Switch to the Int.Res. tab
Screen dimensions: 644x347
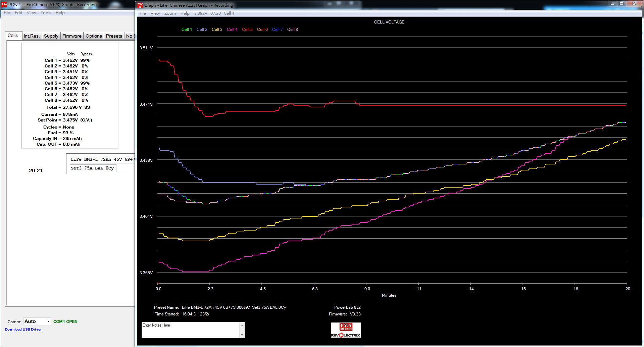32,36
